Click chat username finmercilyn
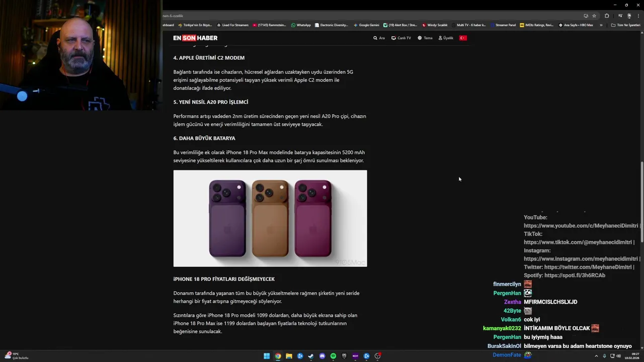The width and height of the screenshot is (644, 362). point(507,285)
